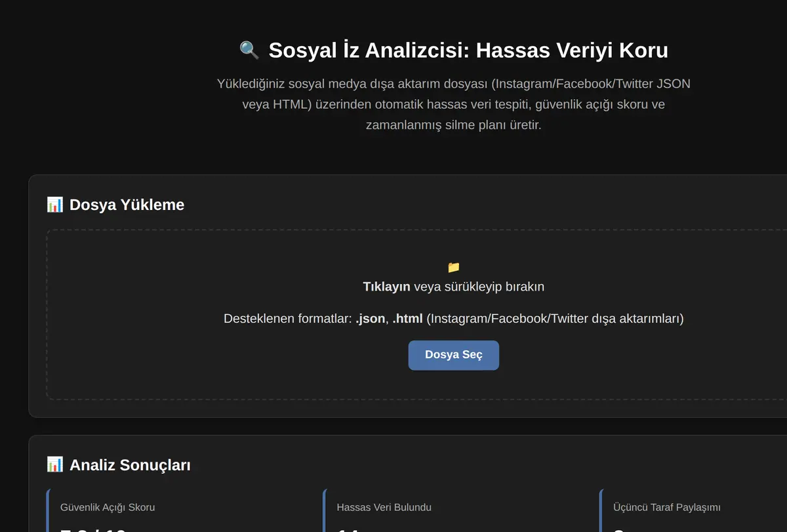
Task: Click the 'Dosya Yükleme' section heading
Action: coord(127,205)
